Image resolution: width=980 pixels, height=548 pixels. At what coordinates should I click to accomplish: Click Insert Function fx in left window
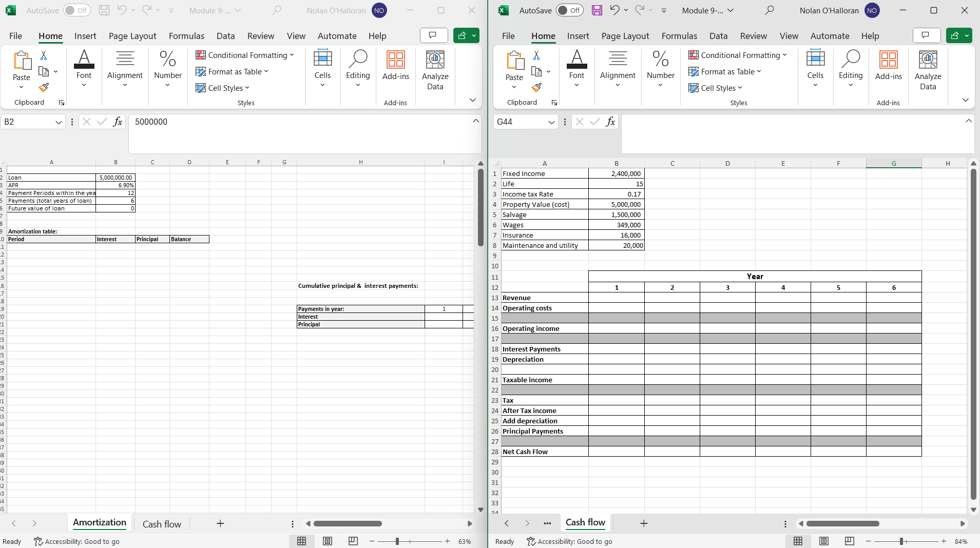118,122
